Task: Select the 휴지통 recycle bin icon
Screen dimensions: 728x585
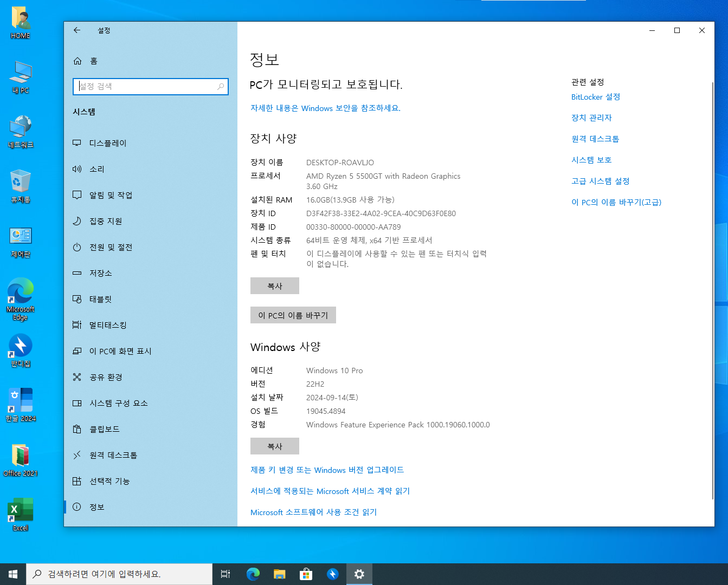Action: [x=21, y=186]
